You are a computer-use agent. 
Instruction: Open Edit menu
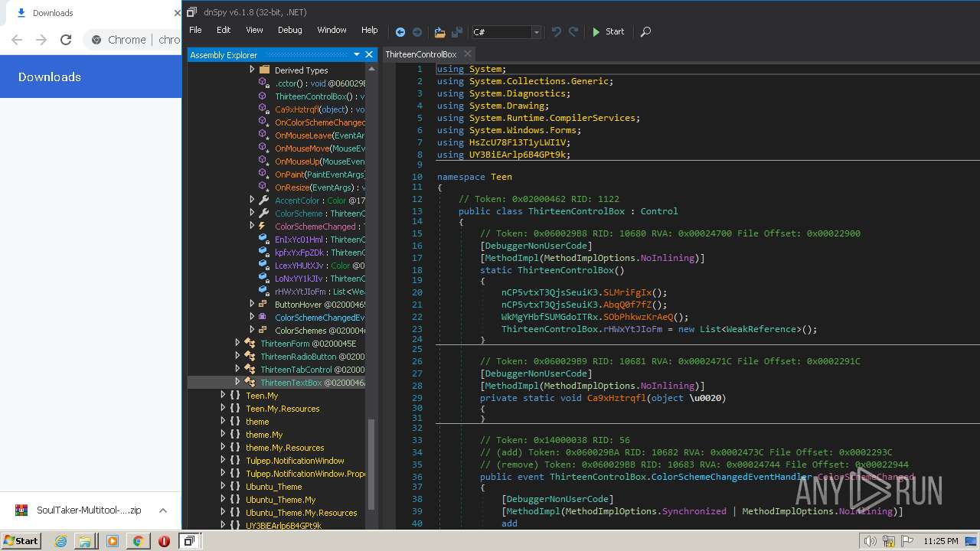[224, 30]
